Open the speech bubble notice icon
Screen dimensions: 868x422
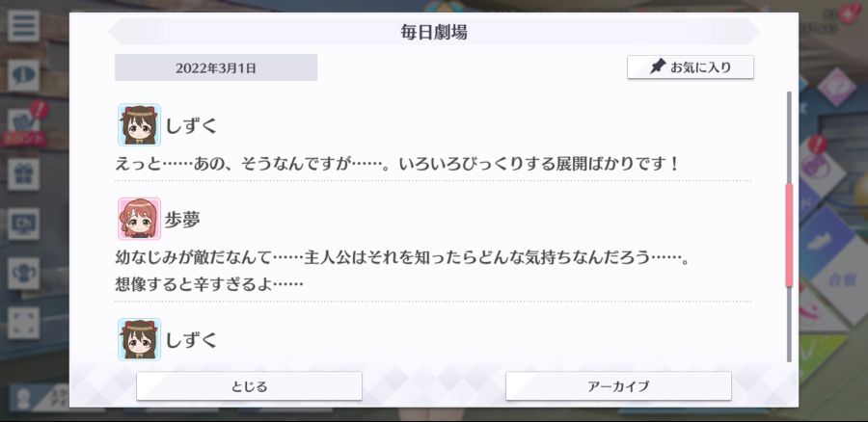click(x=23, y=75)
